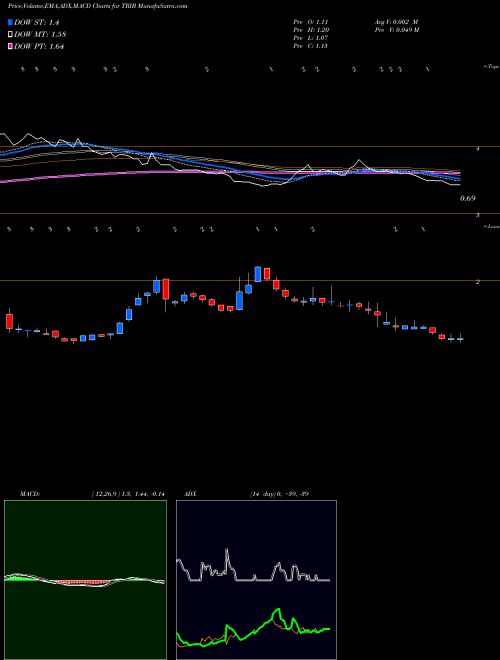Click the 'MACD:' panel heading
Viewport: 500px width, 660px height.
(x=29, y=494)
